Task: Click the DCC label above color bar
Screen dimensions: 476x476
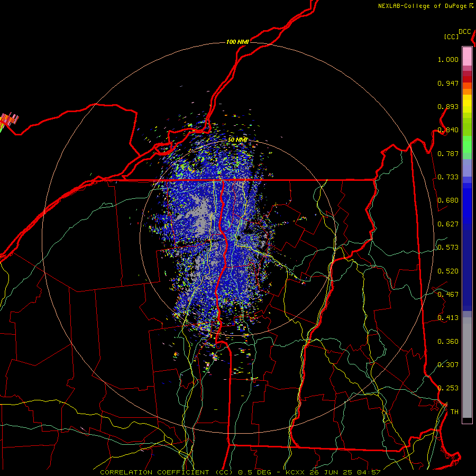Action: pyautogui.click(x=464, y=32)
